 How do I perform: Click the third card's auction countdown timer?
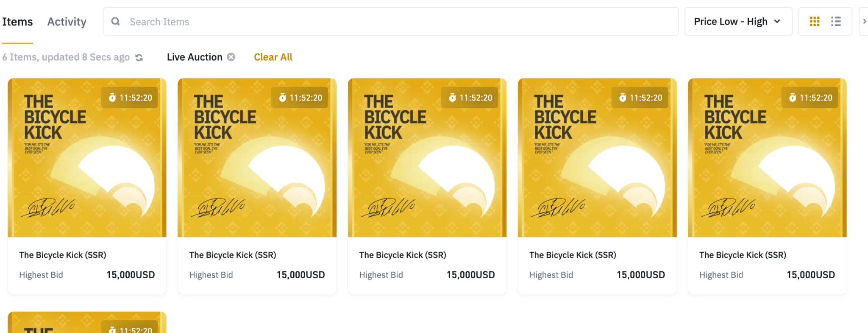click(470, 98)
